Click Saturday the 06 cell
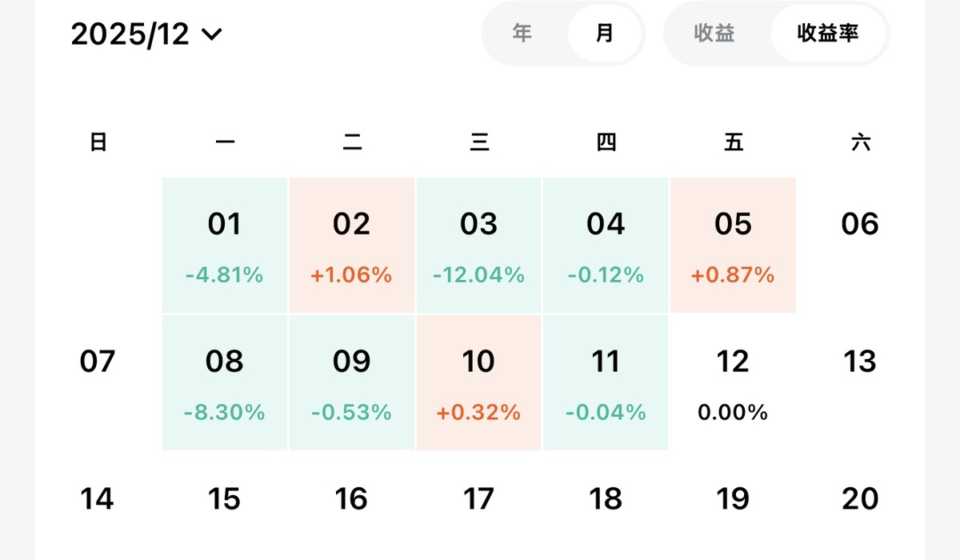The image size is (960, 560). (860, 225)
